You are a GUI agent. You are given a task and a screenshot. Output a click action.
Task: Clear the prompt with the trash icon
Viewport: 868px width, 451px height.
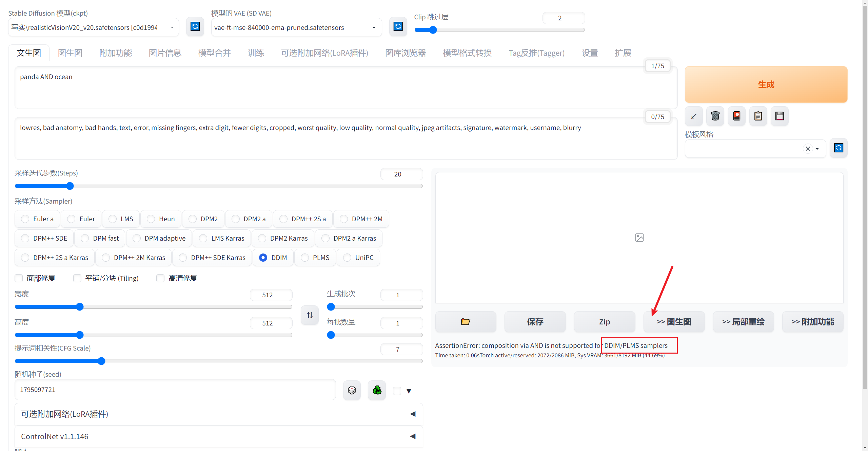pos(715,116)
